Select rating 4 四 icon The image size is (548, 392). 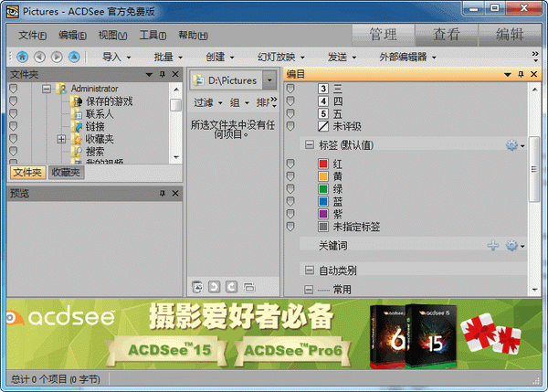(x=323, y=101)
